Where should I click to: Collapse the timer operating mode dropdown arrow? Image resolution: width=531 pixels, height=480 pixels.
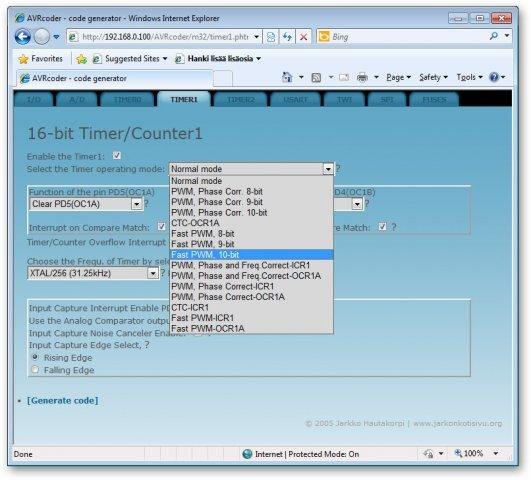point(328,169)
